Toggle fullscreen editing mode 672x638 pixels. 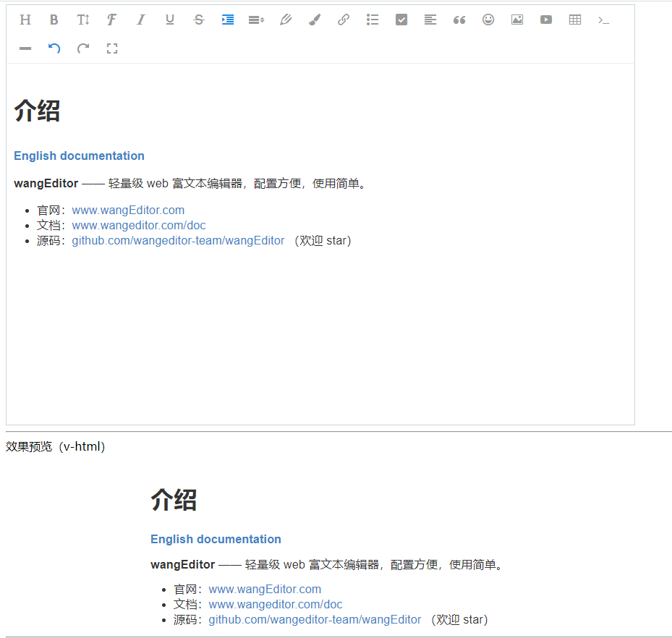[x=111, y=48]
